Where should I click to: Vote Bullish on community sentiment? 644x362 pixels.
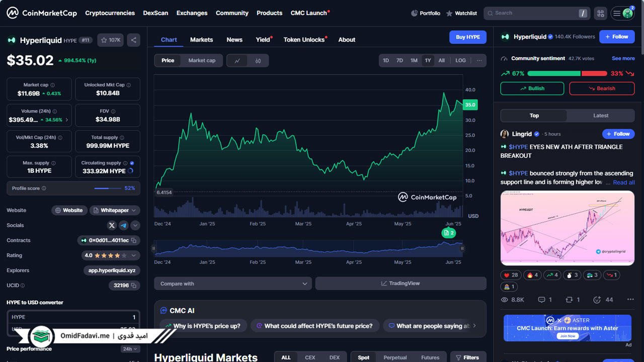[x=532, y=88]
